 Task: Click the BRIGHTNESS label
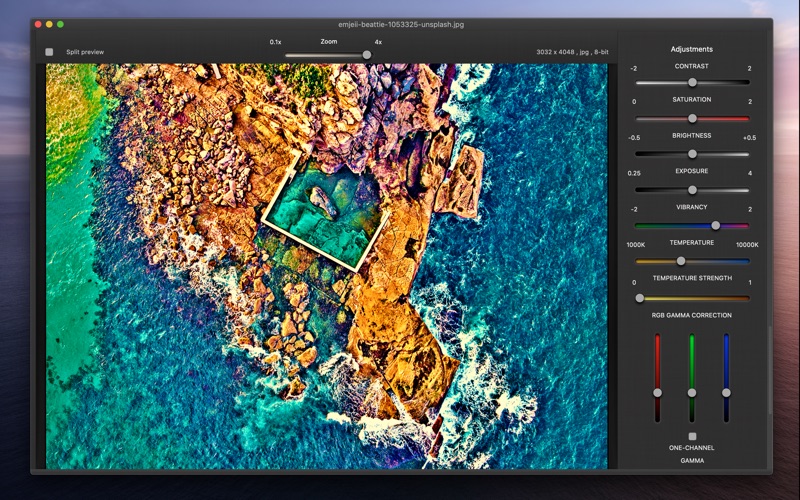coord(692,136)
